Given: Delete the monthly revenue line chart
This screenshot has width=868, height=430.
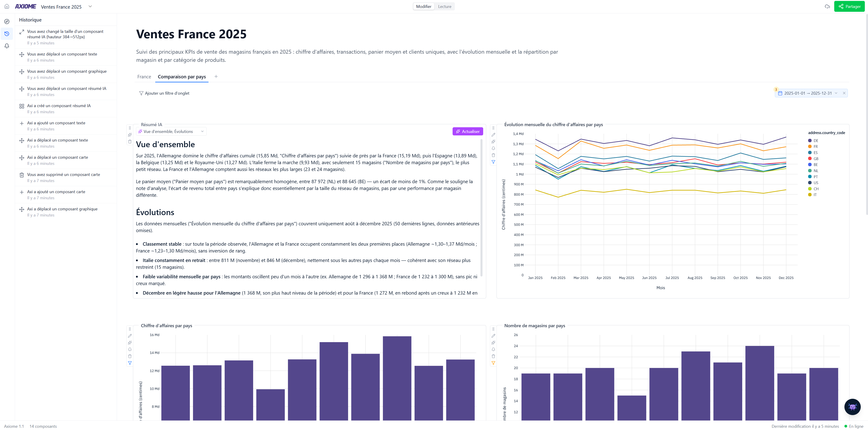Looking at the screenshot, I should point(493,155).
